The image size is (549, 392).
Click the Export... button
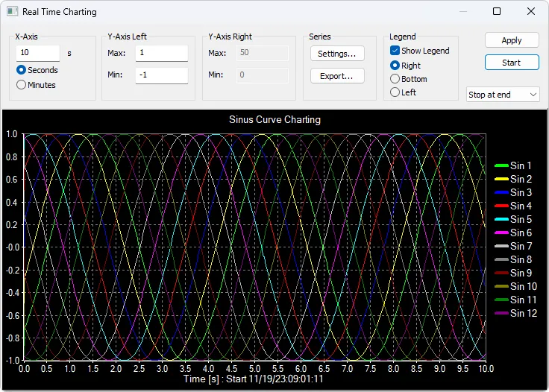tap(337, 76)
